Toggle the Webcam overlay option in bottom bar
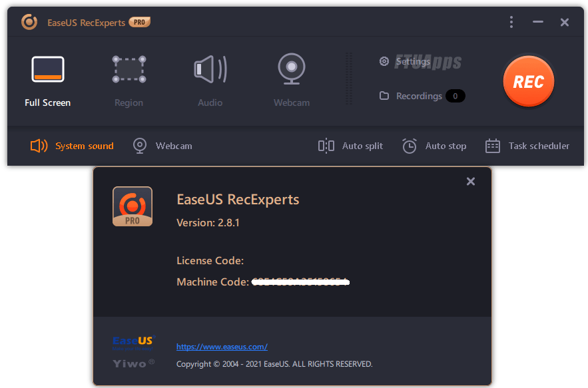The image size is (588, 388). [162, 146]
